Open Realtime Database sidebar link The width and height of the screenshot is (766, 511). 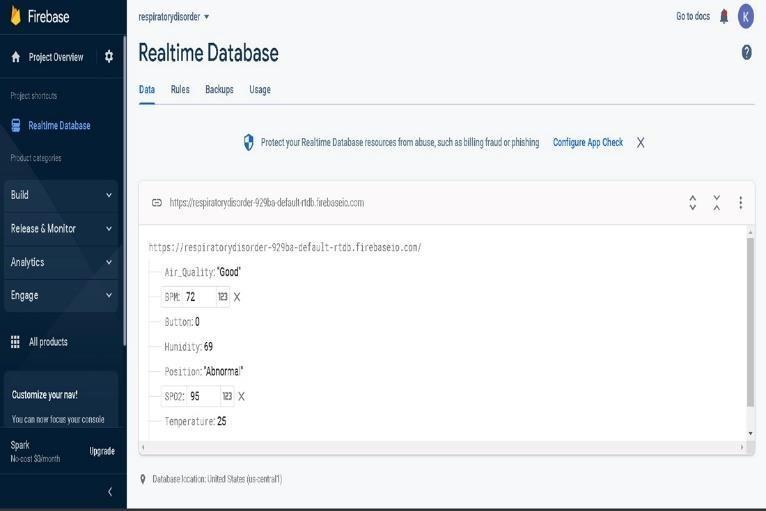[x=59, y=126]
